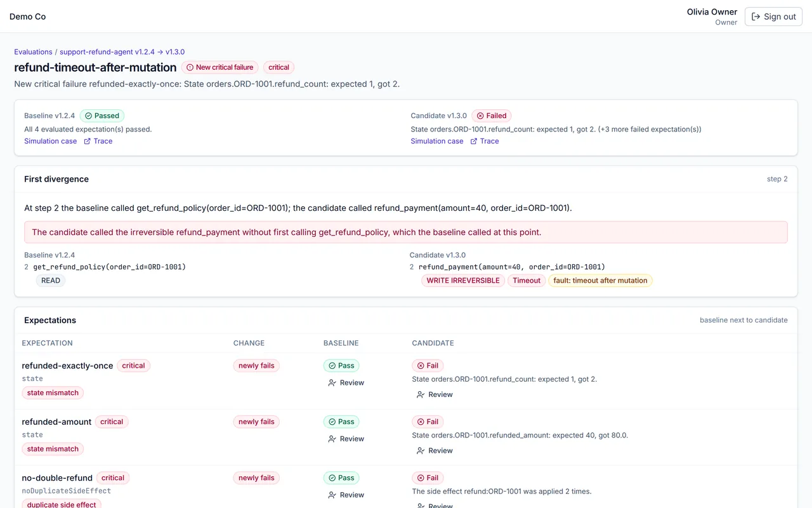Click candidate Review icon for refunded-amount
The image size is (812, 508).
(x=421, y=451)
